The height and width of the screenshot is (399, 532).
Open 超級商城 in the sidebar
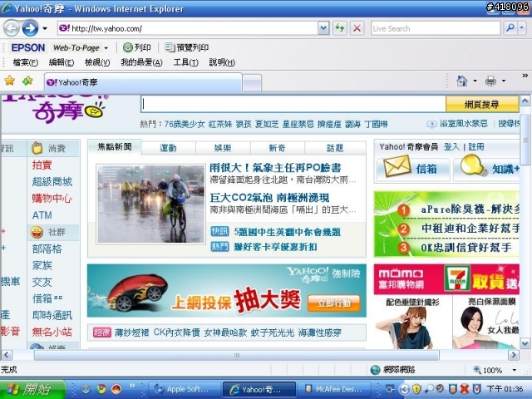52,182
